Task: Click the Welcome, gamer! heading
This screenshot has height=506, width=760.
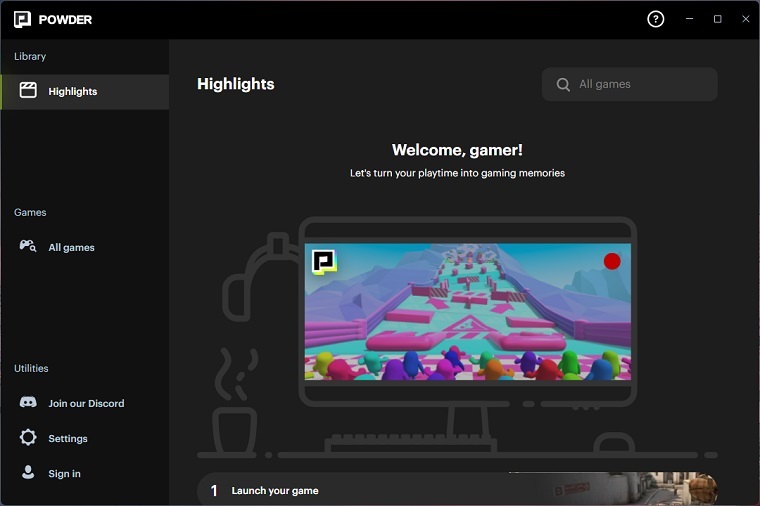Action: tap(457, 150)
